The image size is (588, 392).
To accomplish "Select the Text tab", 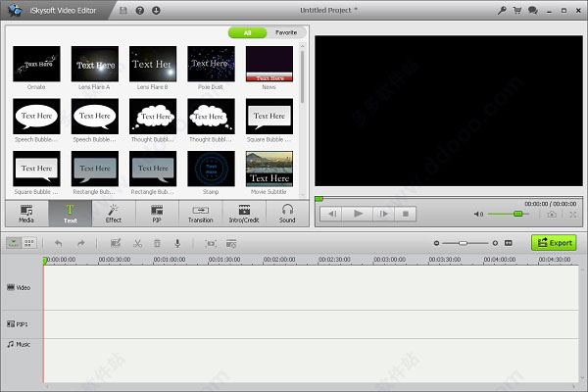I will click(x=71, y=214).
